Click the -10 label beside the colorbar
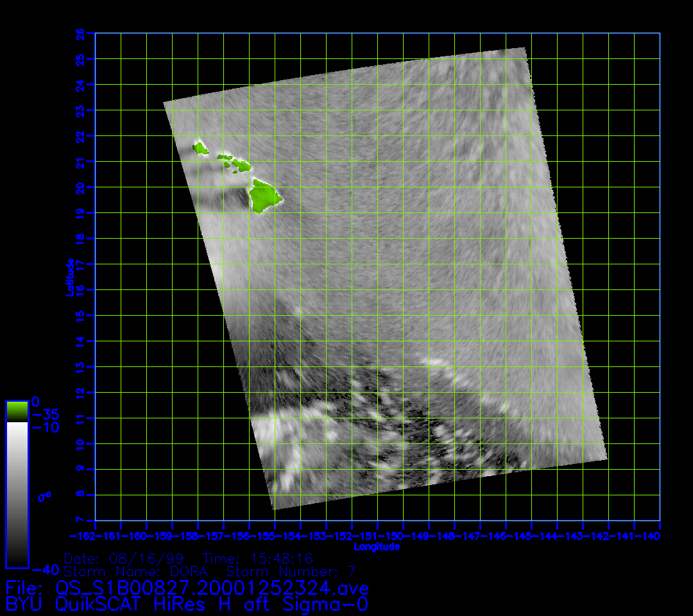This screenshot has height=616, width=693. [45, 427]
